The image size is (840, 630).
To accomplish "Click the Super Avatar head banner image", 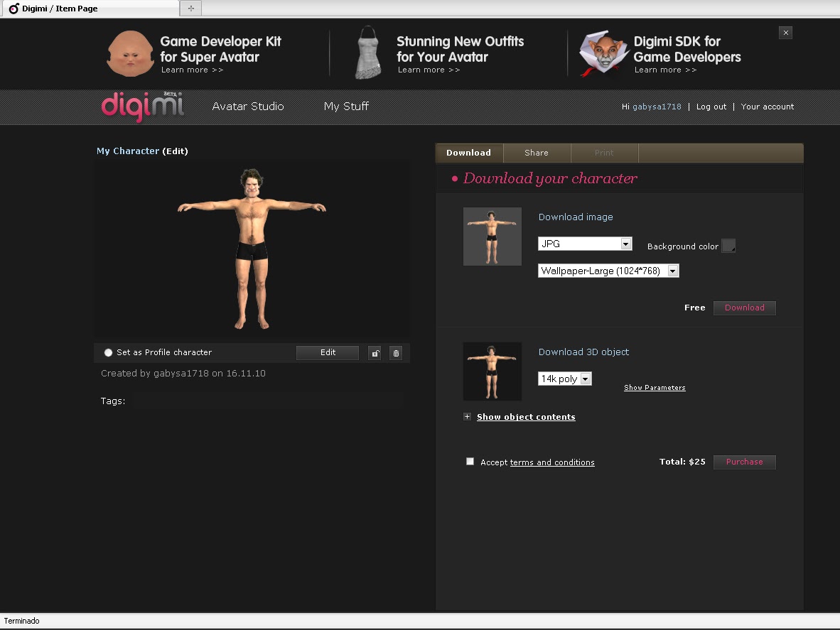I will tap(130, 53).
